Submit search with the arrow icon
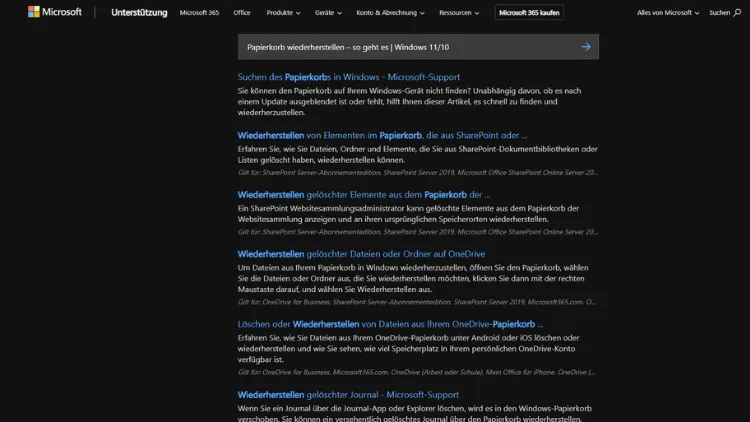This screenshot has height=422, width=750. (x=586, y=47)
